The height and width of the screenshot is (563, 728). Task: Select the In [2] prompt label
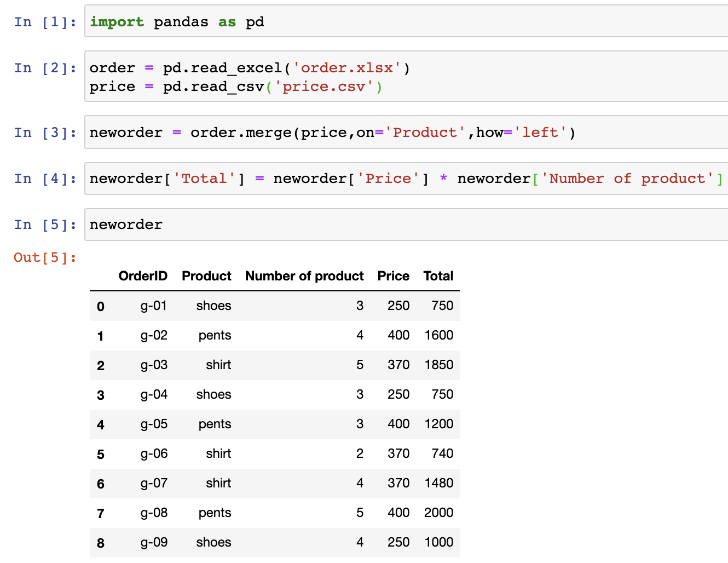point(45,68)
